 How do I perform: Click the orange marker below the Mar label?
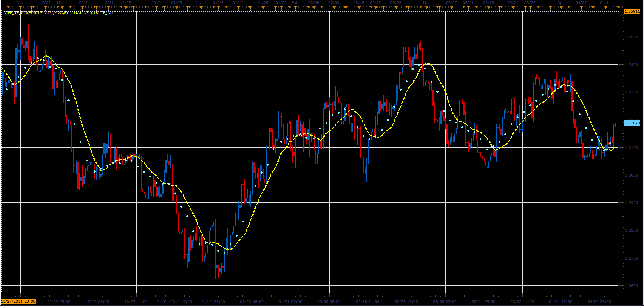click(426, 7)
